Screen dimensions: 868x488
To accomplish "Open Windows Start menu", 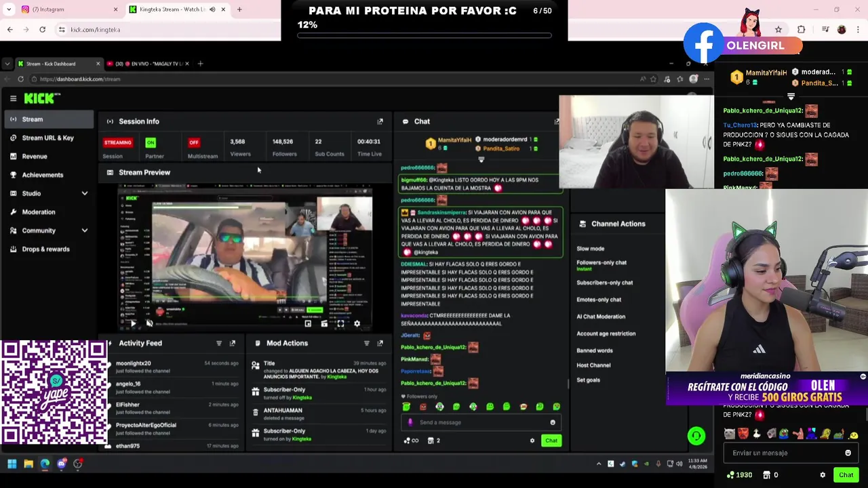I will pyautogui.click(x=12, y=464).
